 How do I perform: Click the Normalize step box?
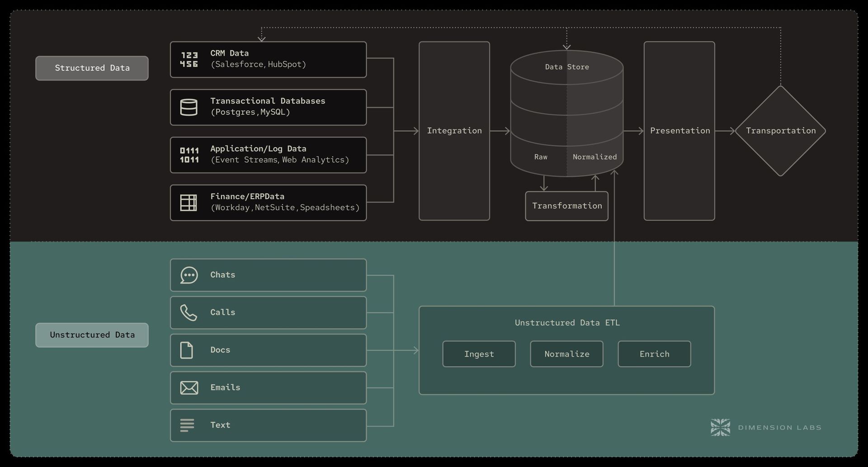click(566, 354)
